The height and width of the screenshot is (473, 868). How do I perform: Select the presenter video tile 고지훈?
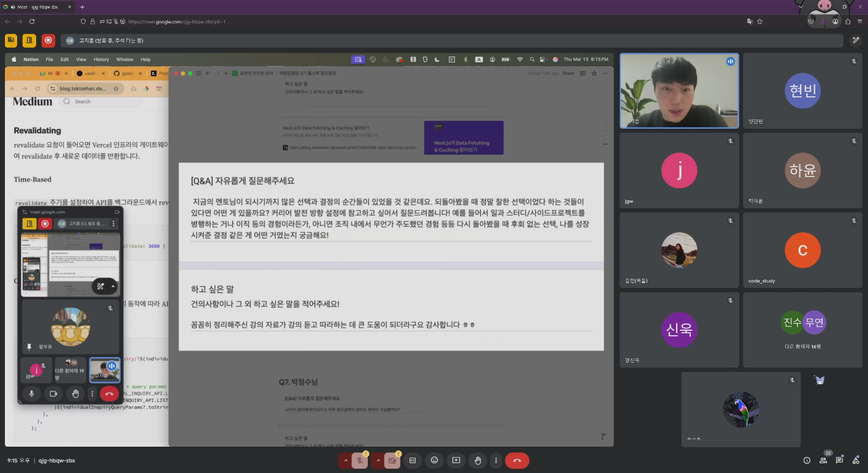tap(679, 91)
